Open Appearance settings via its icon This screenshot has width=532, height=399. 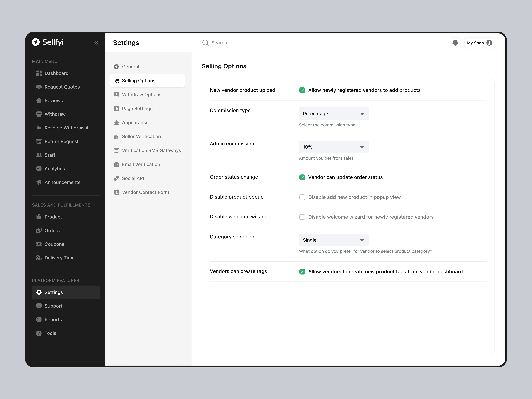116,122
